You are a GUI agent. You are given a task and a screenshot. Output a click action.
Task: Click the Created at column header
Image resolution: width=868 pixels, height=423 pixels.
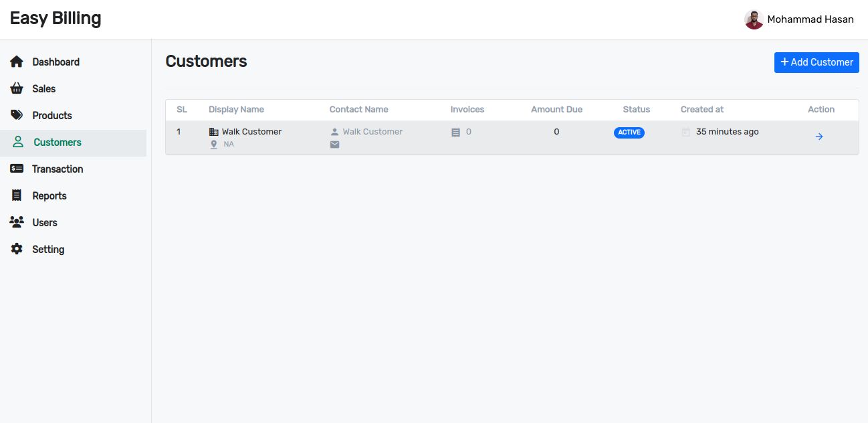coord(702,109)
